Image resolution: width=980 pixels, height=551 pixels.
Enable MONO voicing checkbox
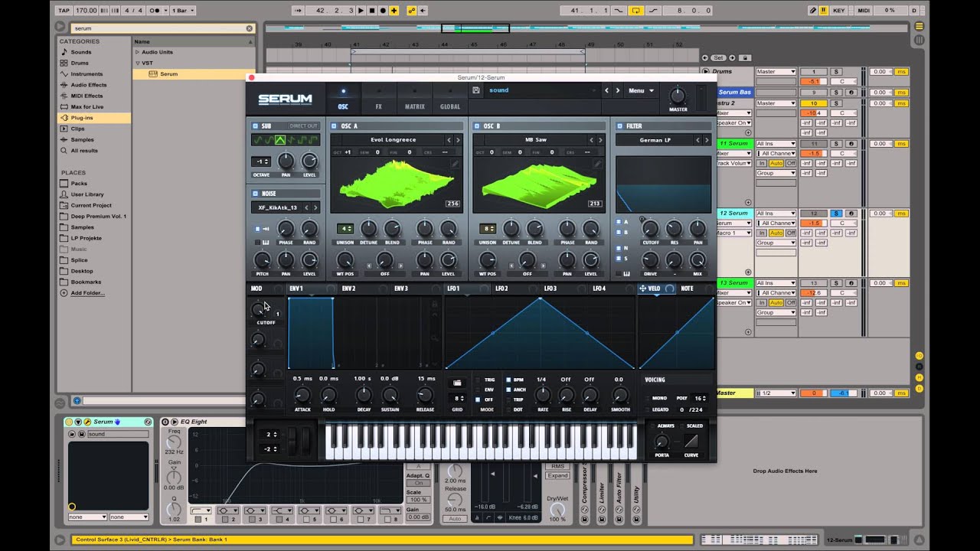647,399
